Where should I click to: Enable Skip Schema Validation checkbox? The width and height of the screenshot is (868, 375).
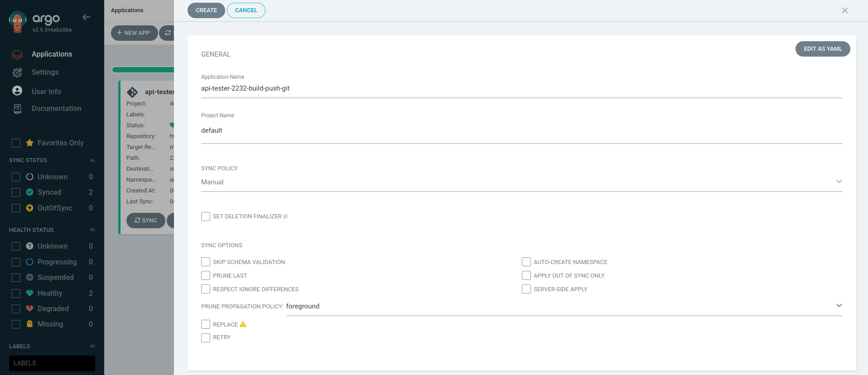click(206, 262)
